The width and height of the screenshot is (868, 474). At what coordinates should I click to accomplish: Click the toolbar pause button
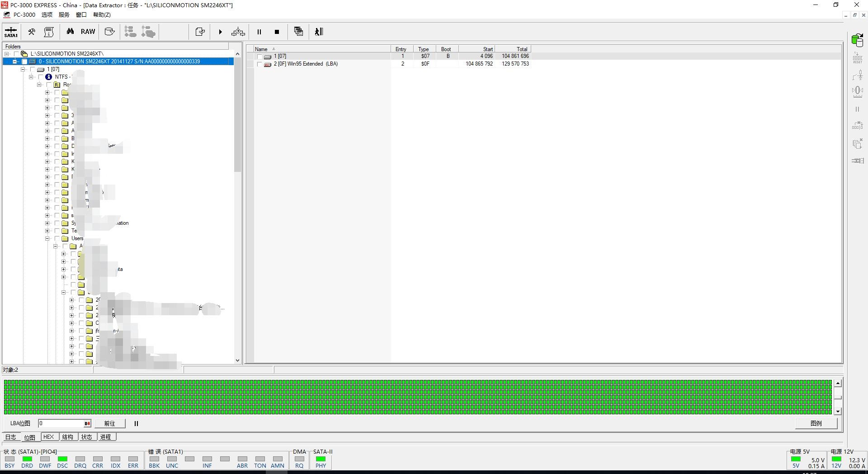coord(259,32)
